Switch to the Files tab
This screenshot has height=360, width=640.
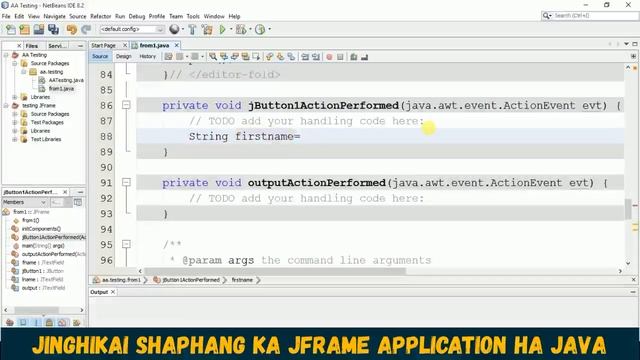click(x=32, y=46)
